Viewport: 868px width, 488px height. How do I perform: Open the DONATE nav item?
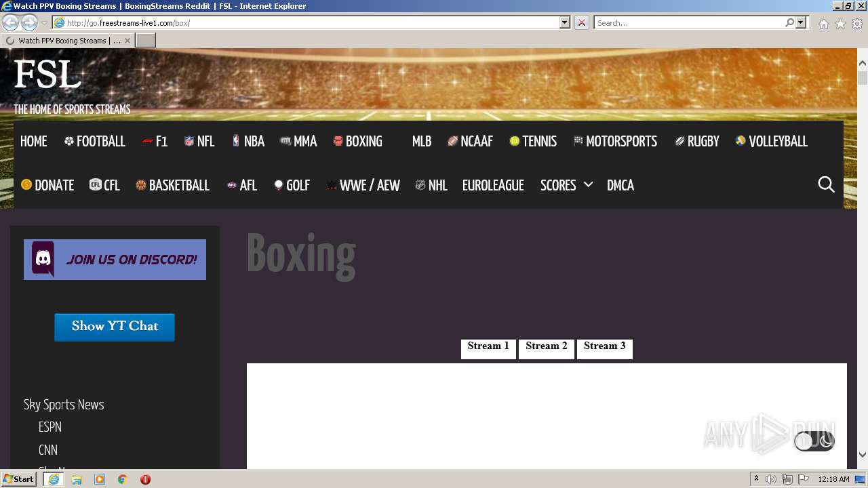[x=47, y=186]
